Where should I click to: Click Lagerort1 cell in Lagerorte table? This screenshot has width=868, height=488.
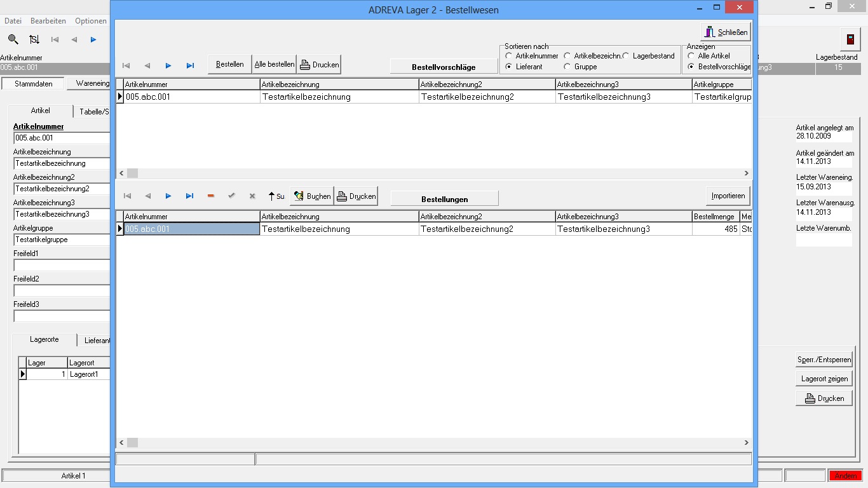pyautogui.click(x=89, y=374)
